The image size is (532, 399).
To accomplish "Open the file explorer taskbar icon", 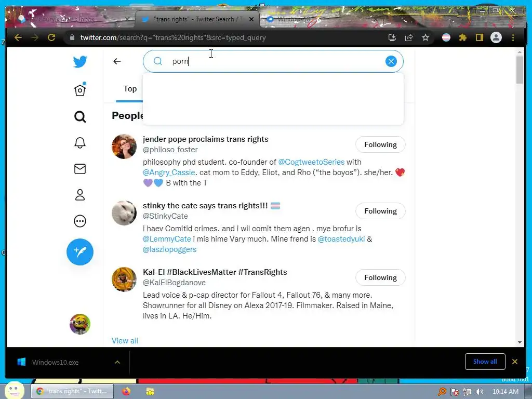I will (150, 392).
